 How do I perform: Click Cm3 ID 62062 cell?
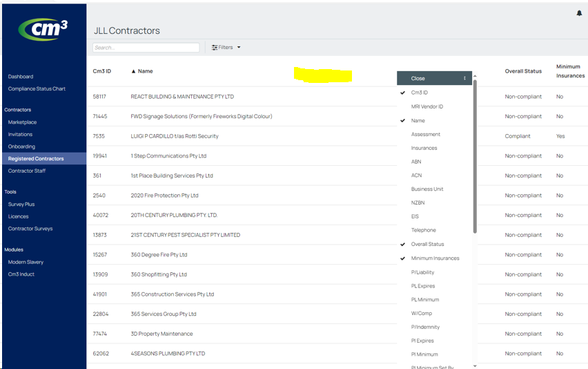[101, 354]
